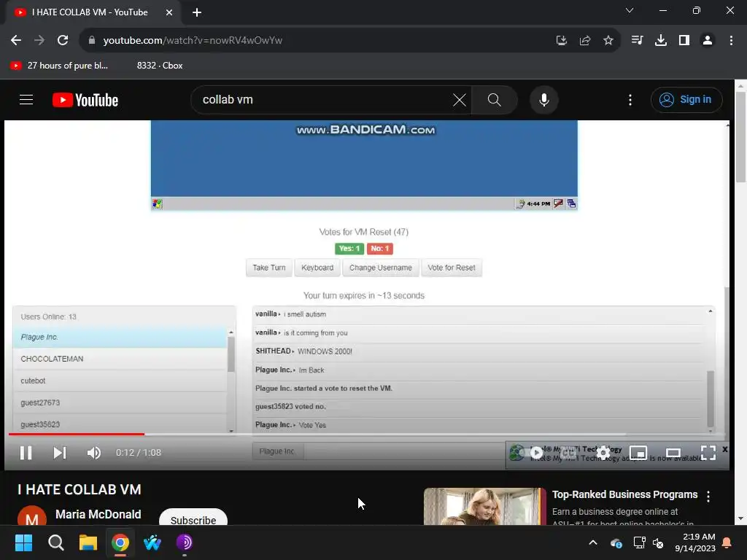The image size is (747, 560).
Task: Open Chrome downloads icon
Action: pyautogui.click(x=661, y=41)
